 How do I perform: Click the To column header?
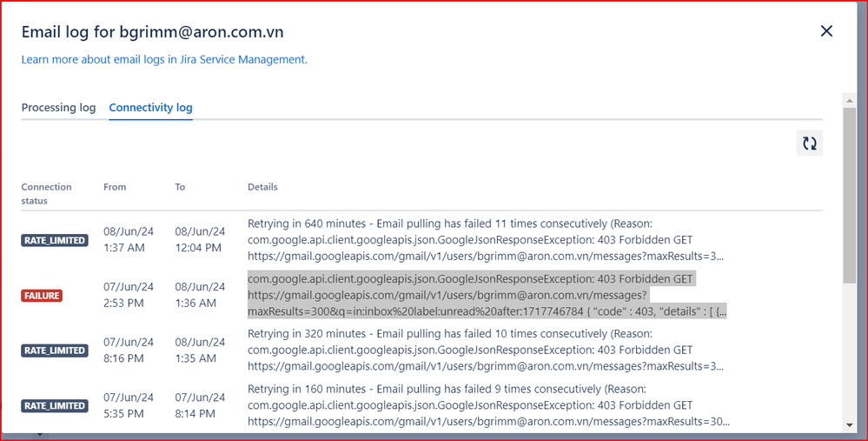(x=180, y=187)
